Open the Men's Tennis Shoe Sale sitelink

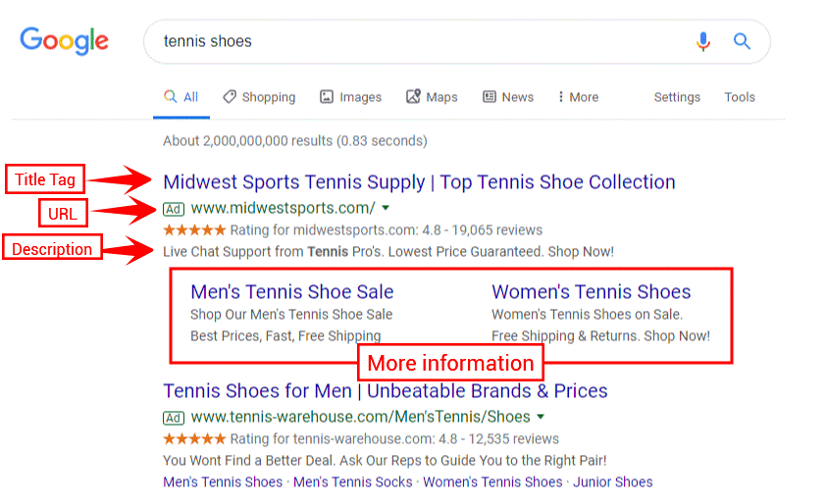pyautogui.click(x=292, y=291)
